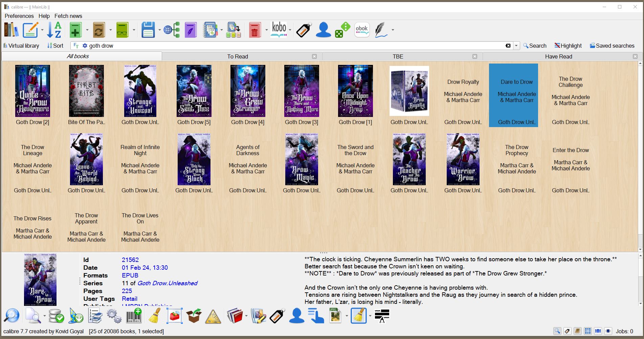
Task: Expand the Edit metadata dropdown arrow
Action: [x=42, y=30]
